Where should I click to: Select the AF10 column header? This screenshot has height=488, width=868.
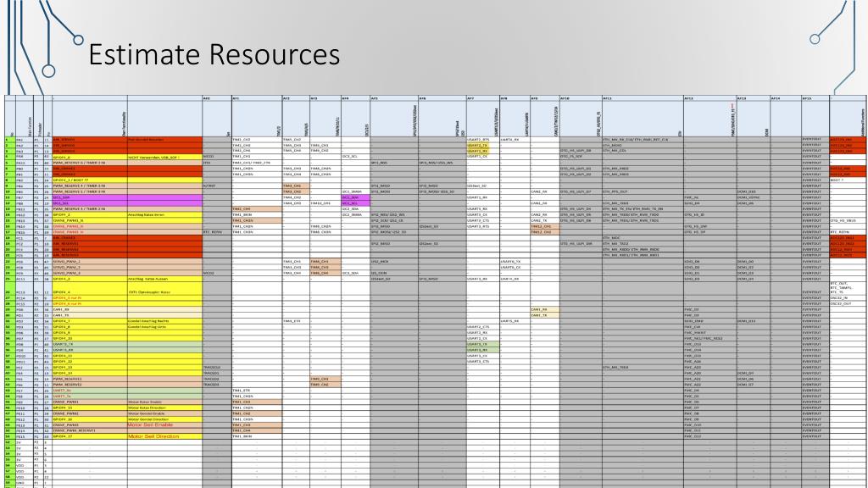click(x=581, y=98)
